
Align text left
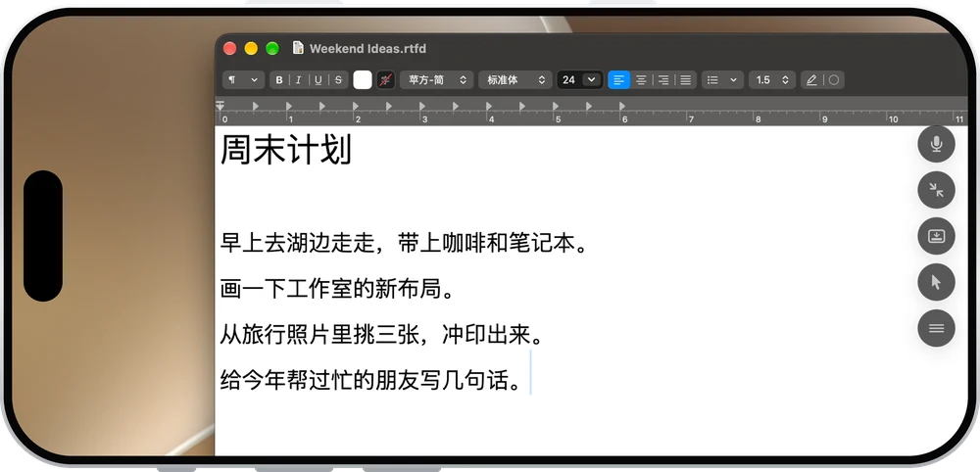[x=618, y=80]
